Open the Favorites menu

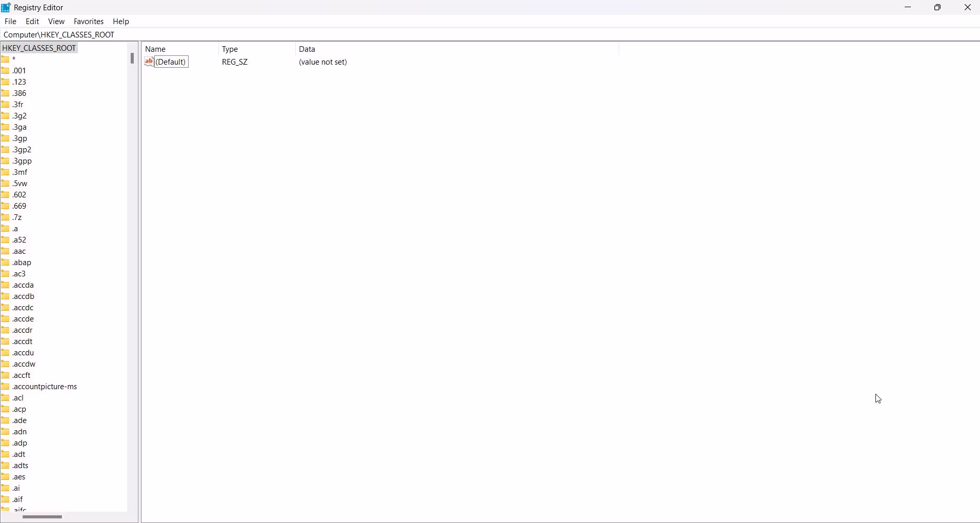pos(89,22)
